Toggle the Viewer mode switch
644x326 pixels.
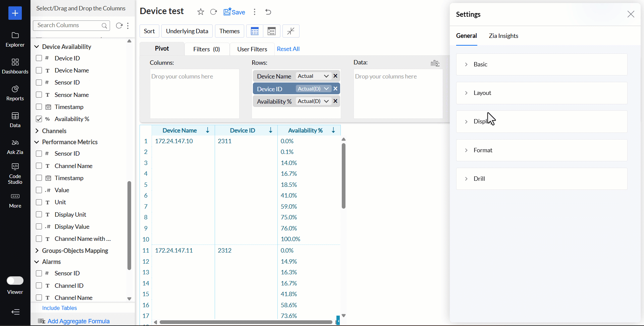point(15,280)
